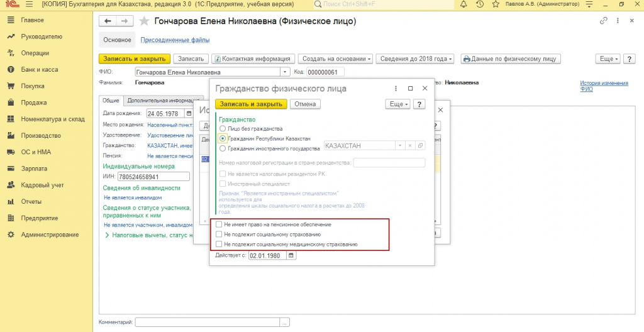
Task: Open calendar for Дата рождения
Action: pyautogui.click(x=189, y=113)
